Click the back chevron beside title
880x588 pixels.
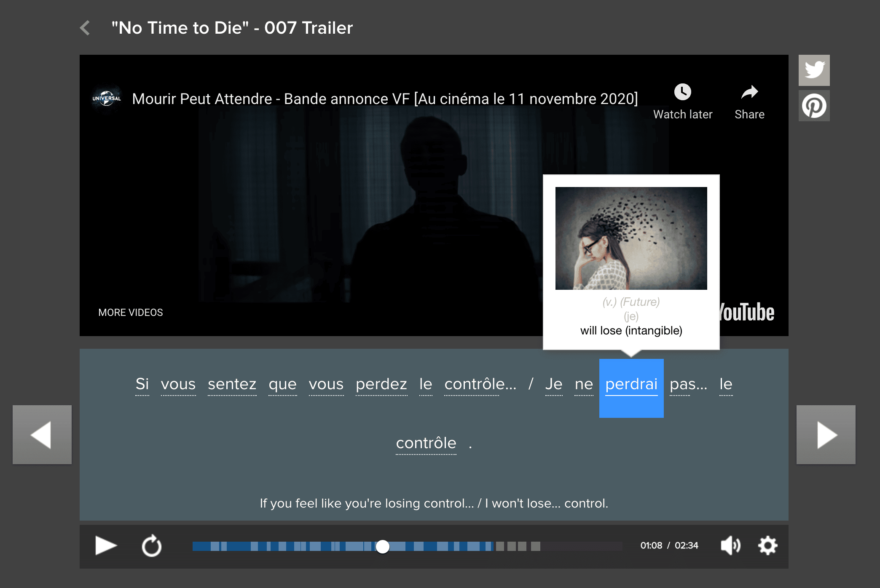coord(85,28)
